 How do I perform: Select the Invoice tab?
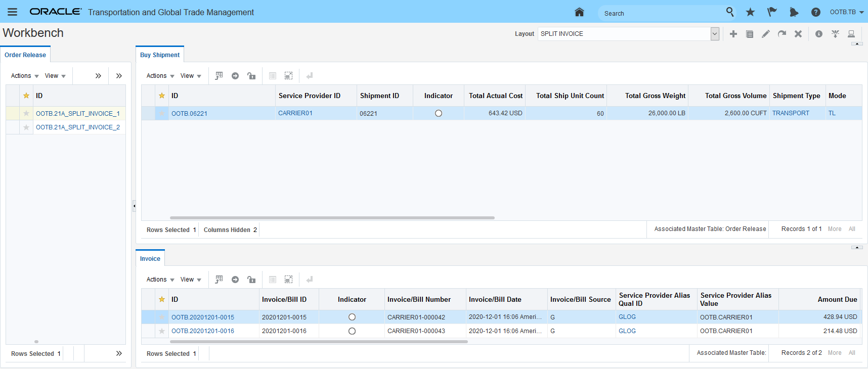pos(150,259)
